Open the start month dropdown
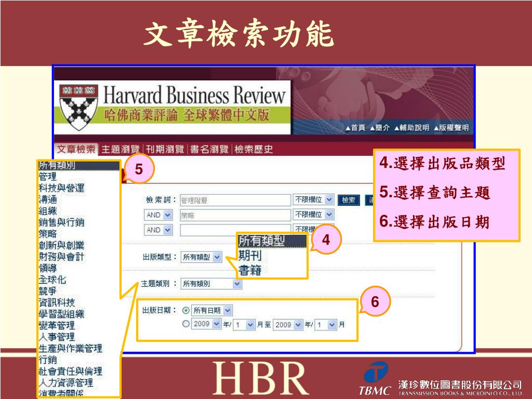532x399 pixels. coord(244,325)
